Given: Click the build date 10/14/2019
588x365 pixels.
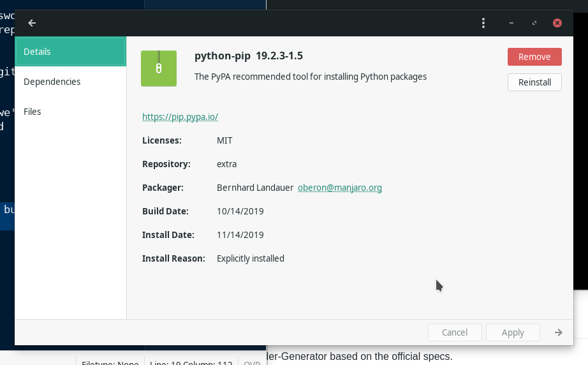Looking at the screenshot, I should [x=240, y=211].
